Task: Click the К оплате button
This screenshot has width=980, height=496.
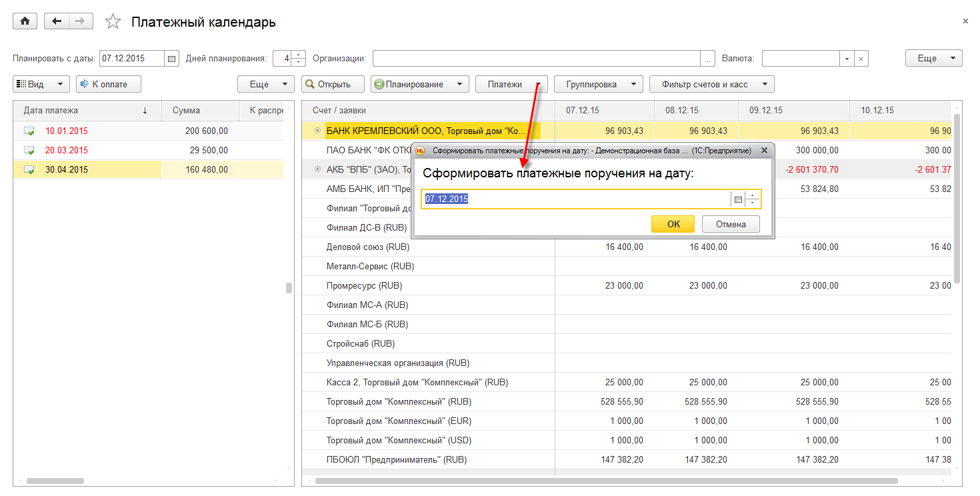Action: [109, 85]
